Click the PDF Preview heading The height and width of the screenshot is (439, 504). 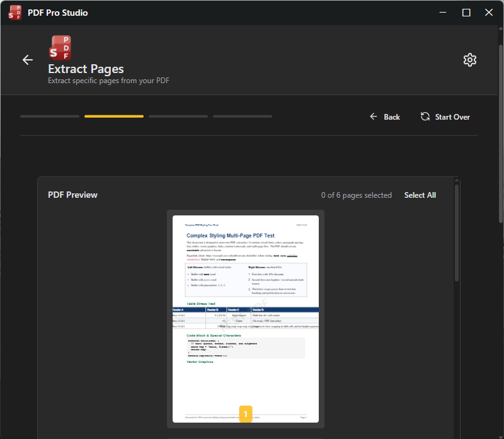pos(72,195)
